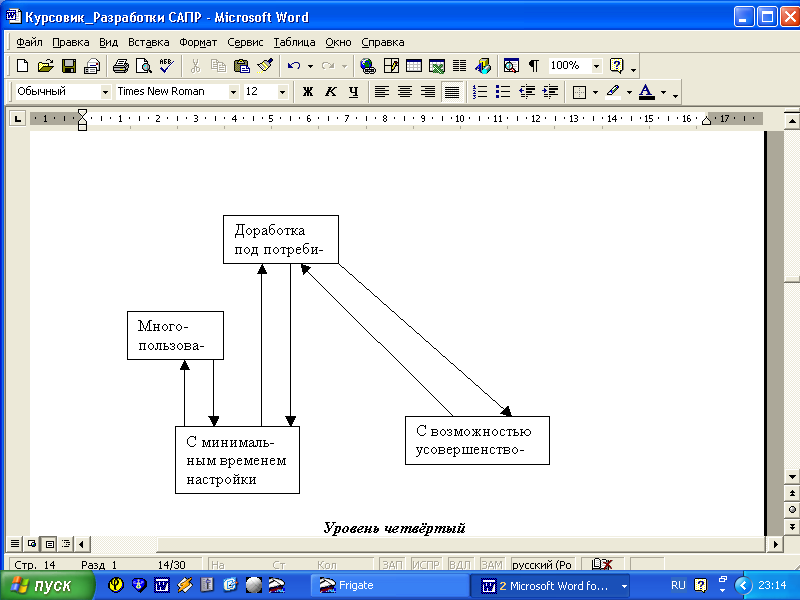Toggle bold Ж formatting

point(308,92)
